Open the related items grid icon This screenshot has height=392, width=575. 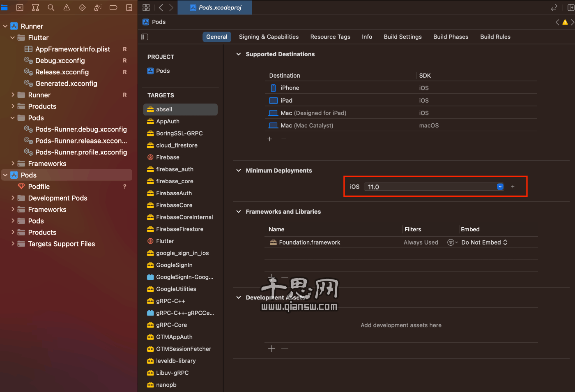[146, 7]
